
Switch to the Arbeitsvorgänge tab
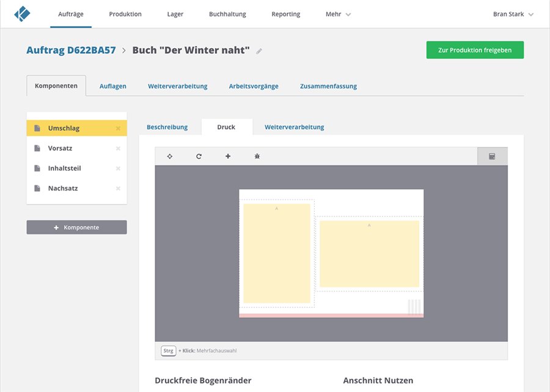coord(254,86)
